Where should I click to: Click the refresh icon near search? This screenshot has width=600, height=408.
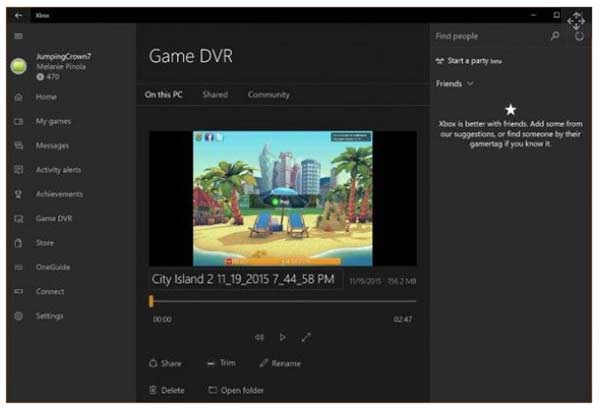(x=579, y=36)
